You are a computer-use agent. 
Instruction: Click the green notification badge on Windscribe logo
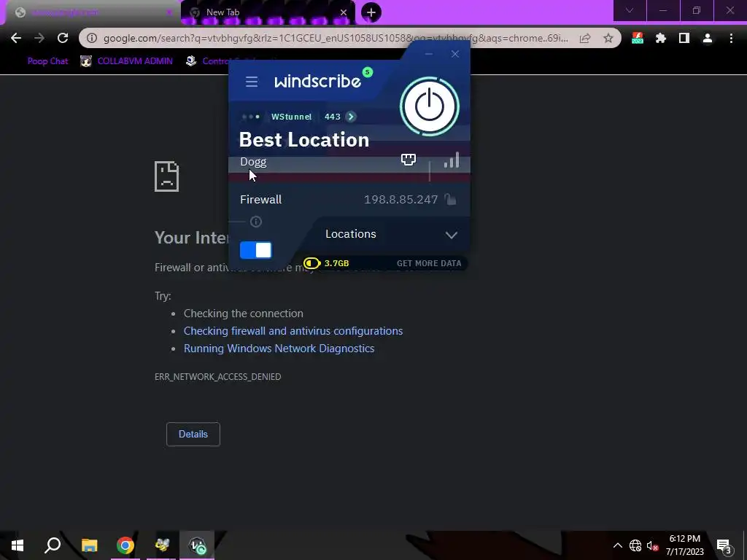368,72
